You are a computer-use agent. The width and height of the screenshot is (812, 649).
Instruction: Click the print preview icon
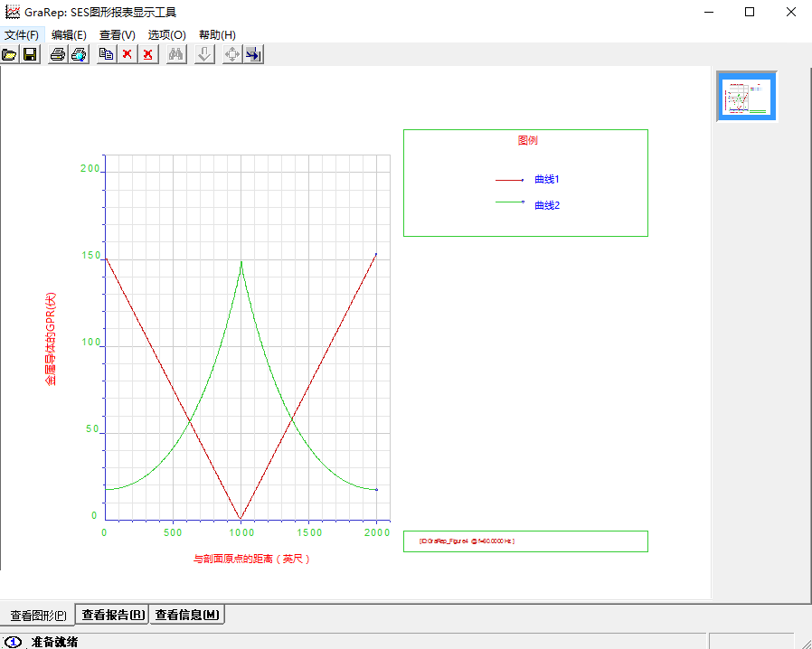[79, 54]
